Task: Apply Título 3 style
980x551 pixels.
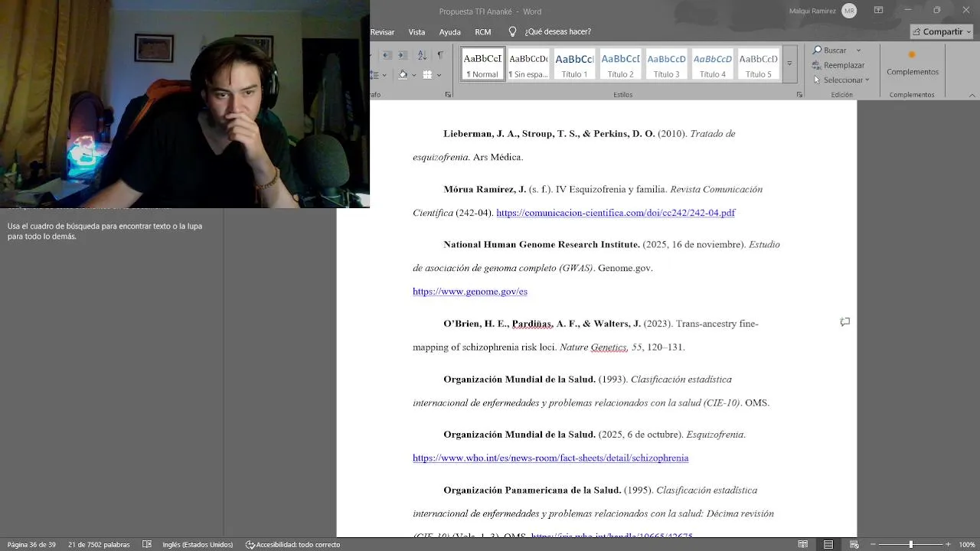Action: coord(666,64)
